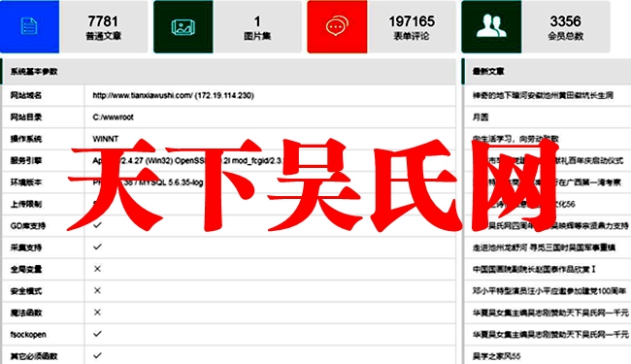Click the GD库支持 checkmark icon
This screenshot has width=631, height=364.
tap(97, 225)
